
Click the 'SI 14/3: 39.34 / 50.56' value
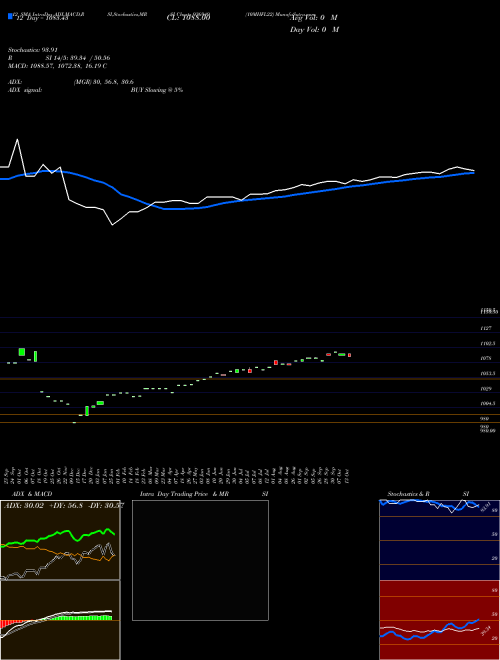78,58
